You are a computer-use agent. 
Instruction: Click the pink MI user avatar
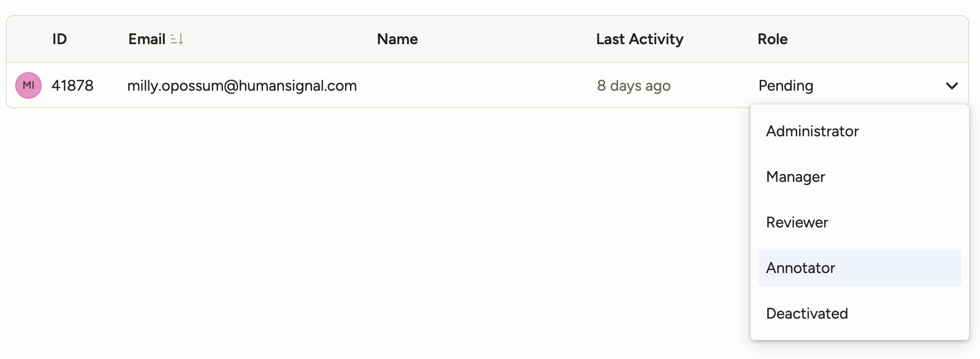pos(28,85)
